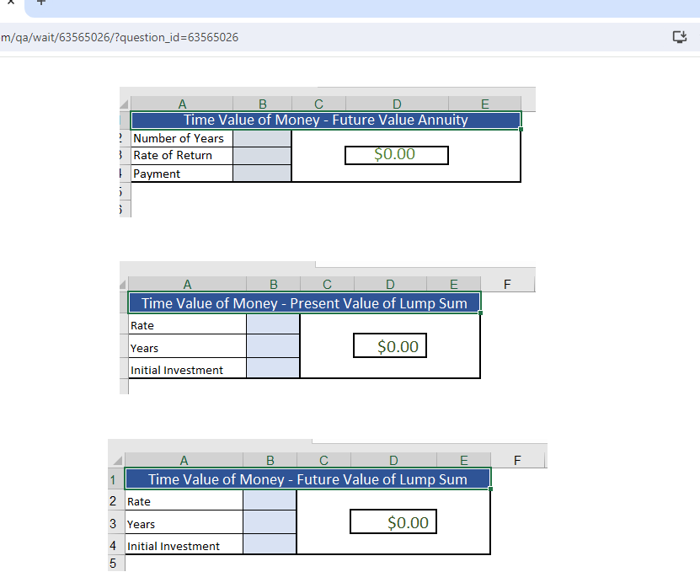Click the $0.00 result box for Future Value Lump Sum
The width and height of the screenshot is (700, 588).
point(393,521)
